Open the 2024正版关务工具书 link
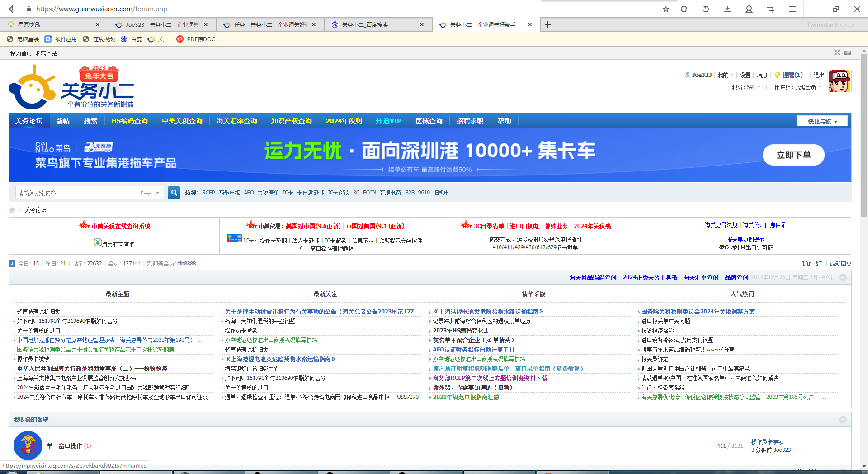The height and width of the screenshot is (474, 868). coord(650,277)
